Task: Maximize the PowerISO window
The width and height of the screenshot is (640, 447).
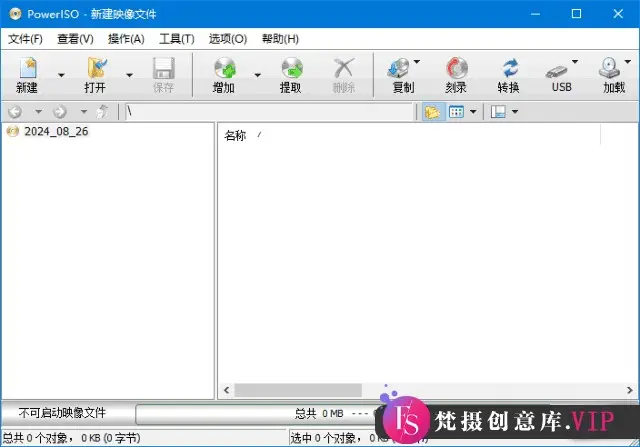Action: pyautogui.click(x=576, y=14)
